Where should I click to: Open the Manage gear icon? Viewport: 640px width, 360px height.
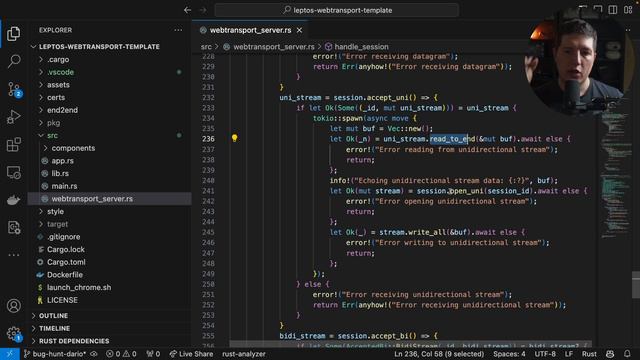click(13, 333)
